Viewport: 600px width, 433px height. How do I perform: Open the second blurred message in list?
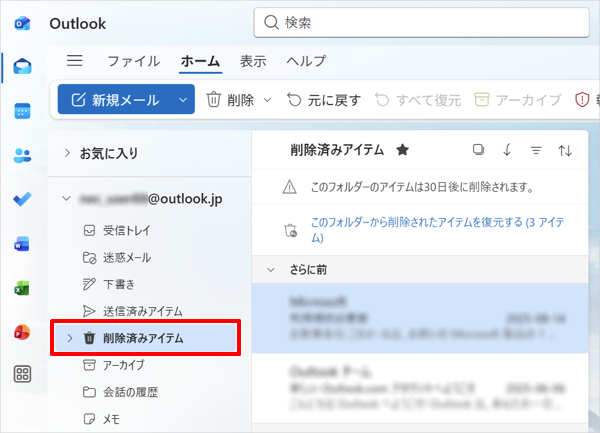420,388
